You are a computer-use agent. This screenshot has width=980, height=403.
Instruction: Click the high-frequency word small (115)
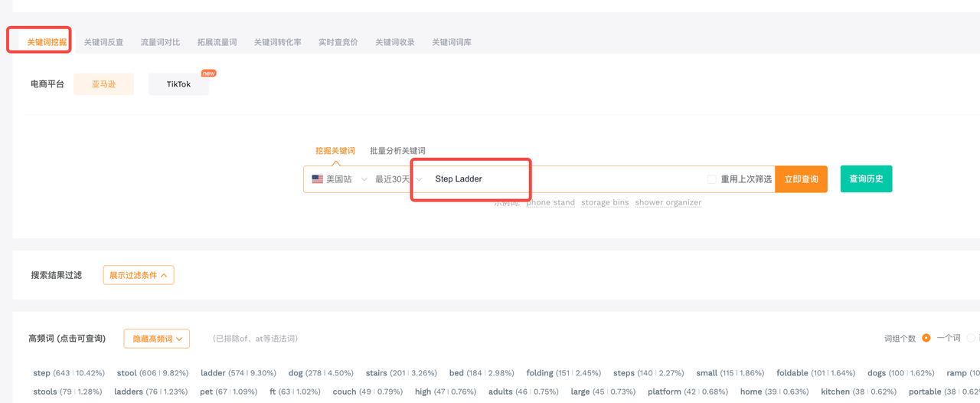click(x=730, y=373)
